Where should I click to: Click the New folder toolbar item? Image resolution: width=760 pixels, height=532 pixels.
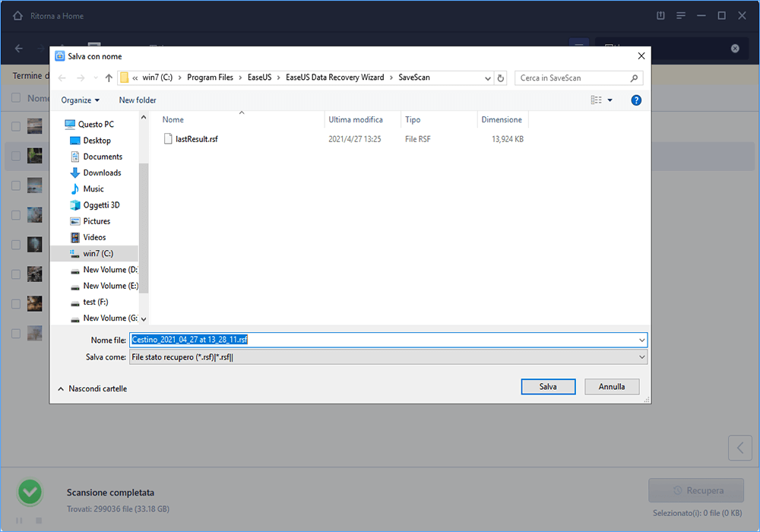tap(138, 100)
